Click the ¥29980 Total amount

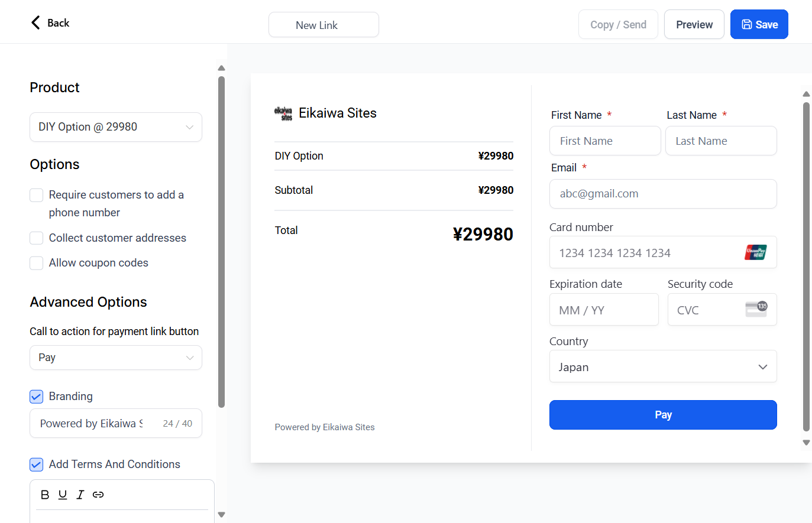tap(483, 234)
